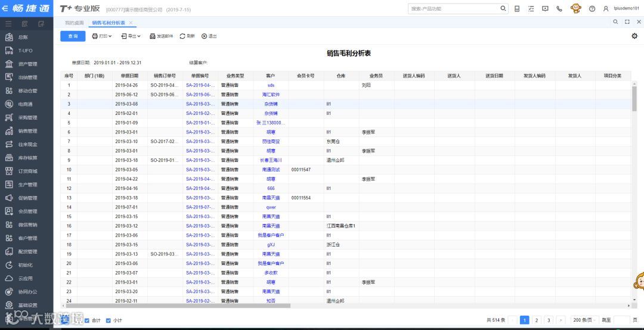Open 云应用 in the sidebar
This screenshot has height=330, width=644.
click(26, 278)
